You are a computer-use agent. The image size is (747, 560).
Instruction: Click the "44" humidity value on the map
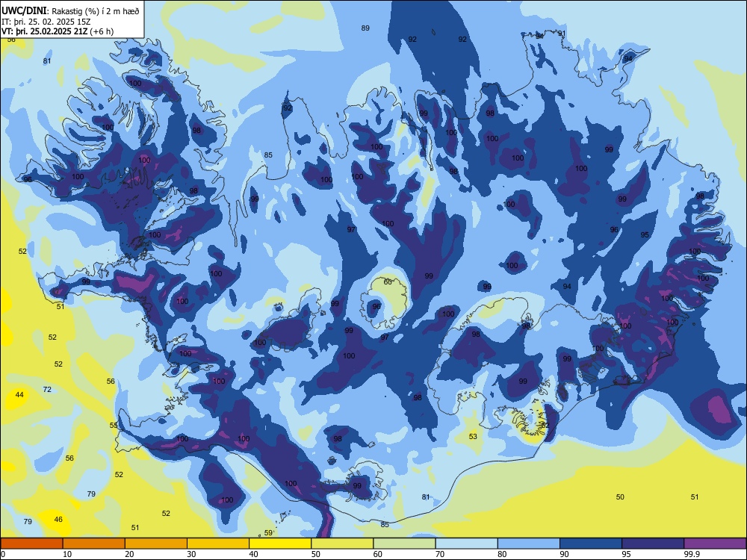click(x=19, y=395)
